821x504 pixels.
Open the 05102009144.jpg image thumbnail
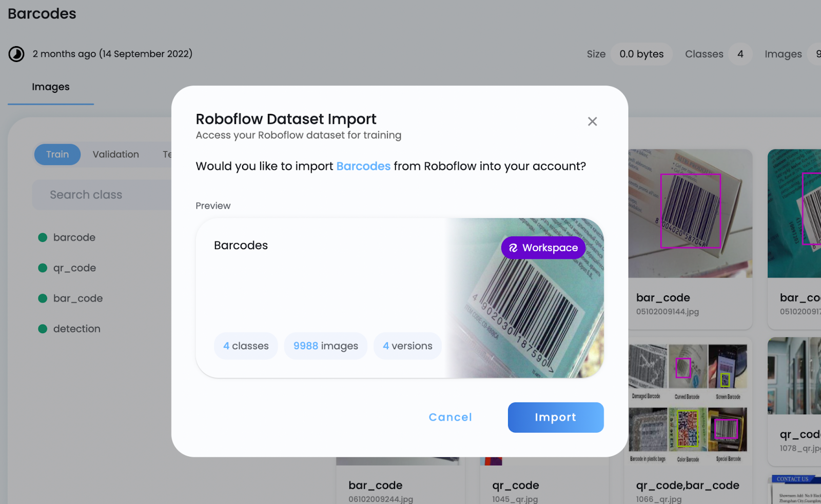690,213
